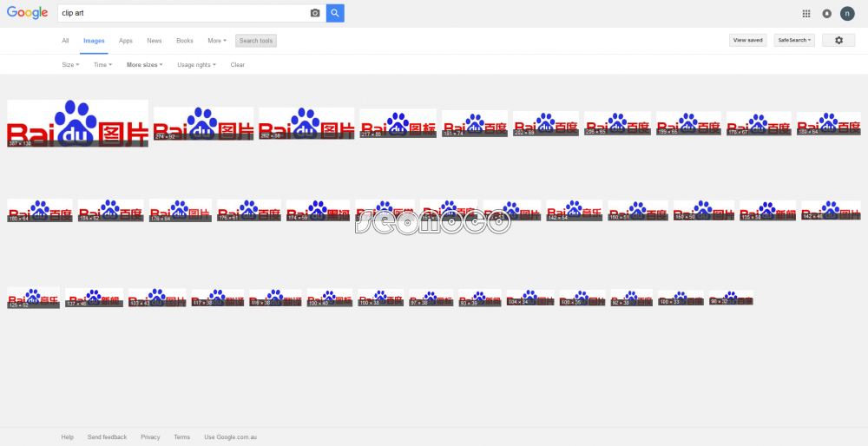Switch to the News tab

[x=155, y=41]
